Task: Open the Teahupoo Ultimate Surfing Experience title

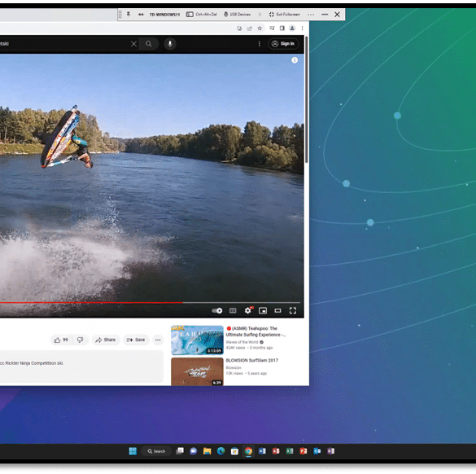Action: pyautogui.click(x=256, y=331)
